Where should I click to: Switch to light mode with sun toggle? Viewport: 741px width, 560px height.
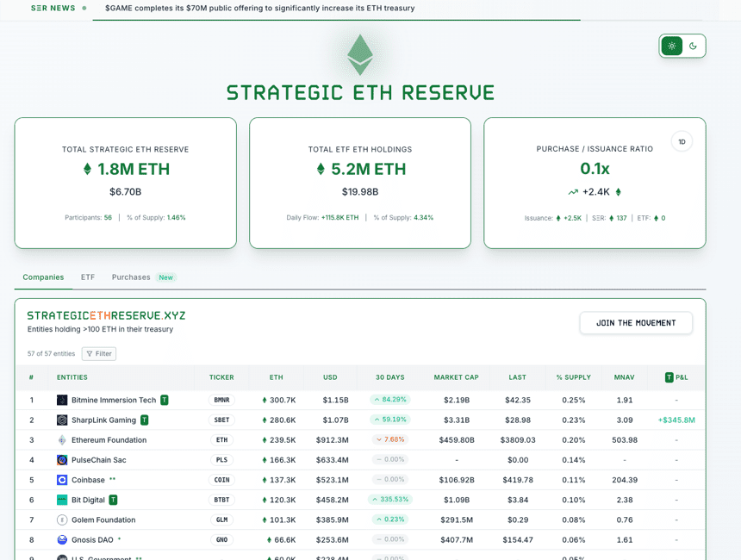coord(672,46)
